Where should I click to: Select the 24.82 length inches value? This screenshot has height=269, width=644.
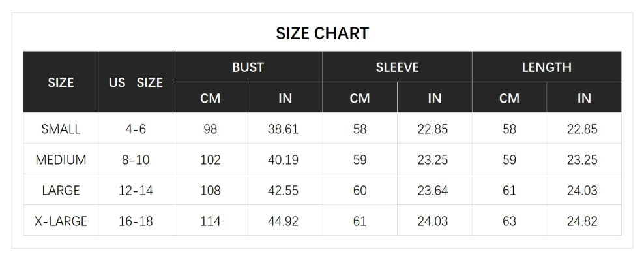click(x=582, y=221)
